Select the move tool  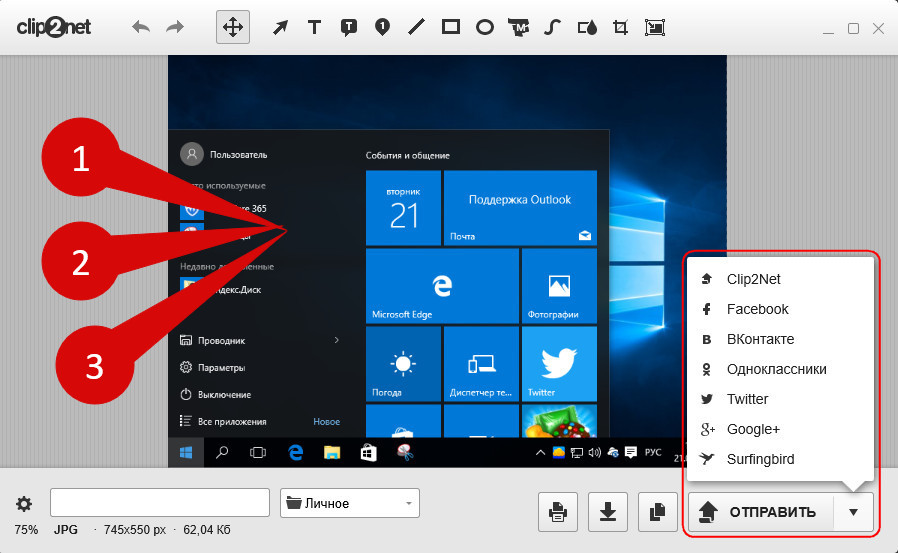(233, 27)
